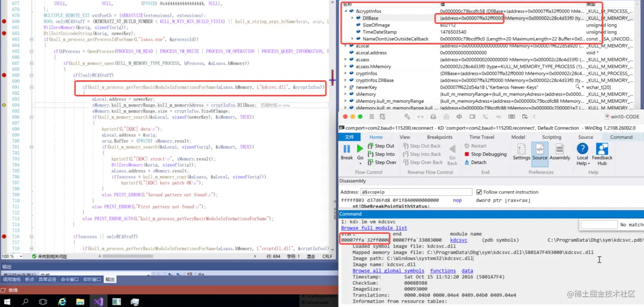
Task: Click Stop Debugging red square
Action: (x=467, y=154)
